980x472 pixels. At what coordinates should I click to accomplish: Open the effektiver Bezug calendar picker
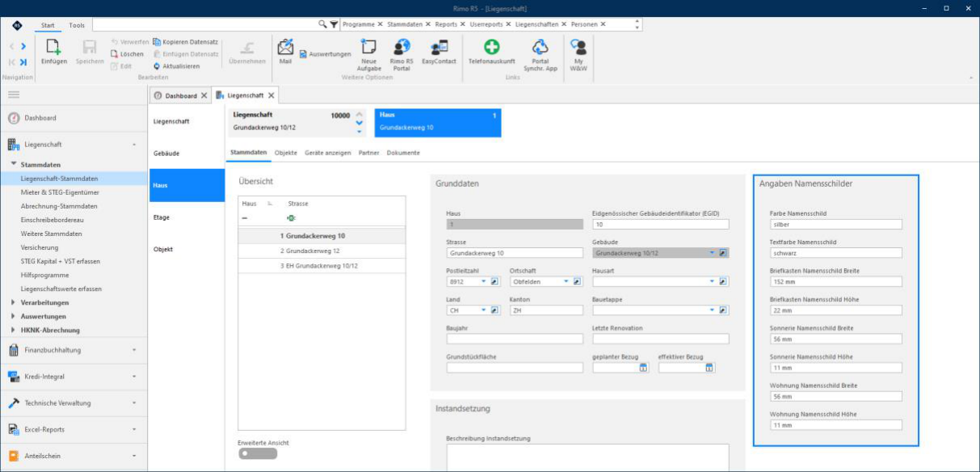709,368
